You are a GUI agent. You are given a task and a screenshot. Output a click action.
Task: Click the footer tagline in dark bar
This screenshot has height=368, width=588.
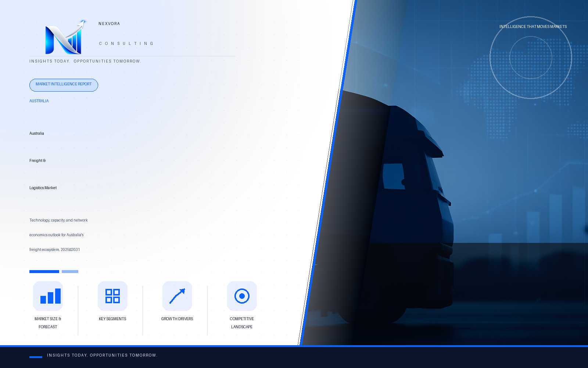102,355
